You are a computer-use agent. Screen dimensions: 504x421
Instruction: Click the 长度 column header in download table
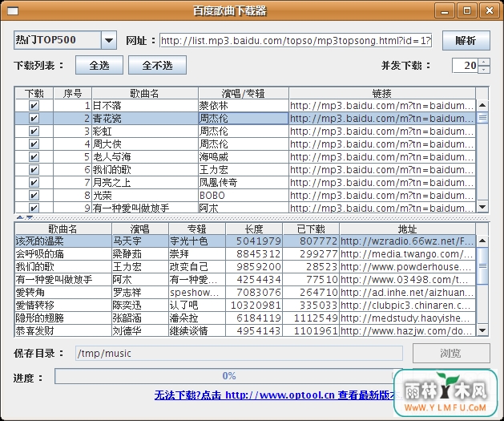pyautogui.click(x=254, y=229)
